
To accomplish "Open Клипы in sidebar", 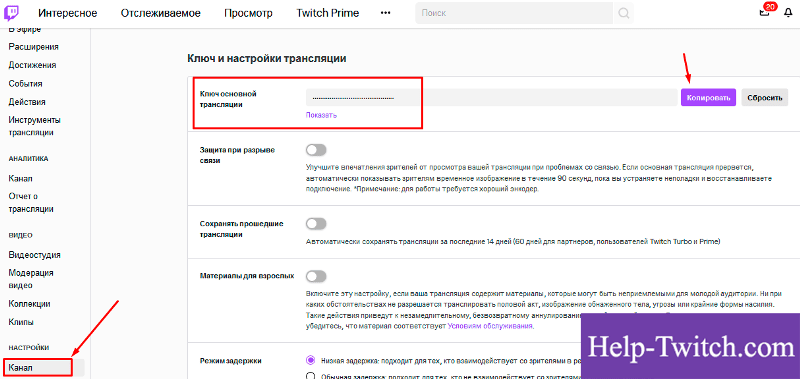I will (x=21, y=322).
